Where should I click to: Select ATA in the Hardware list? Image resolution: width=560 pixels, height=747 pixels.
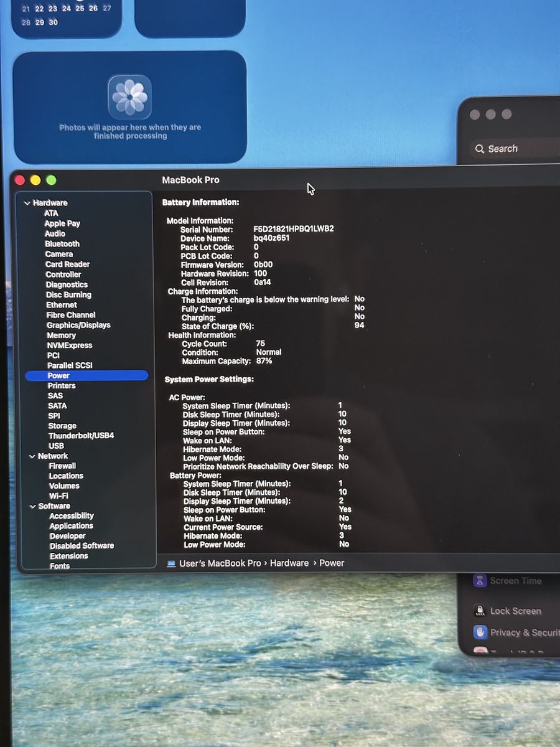[x=51, y=213]
